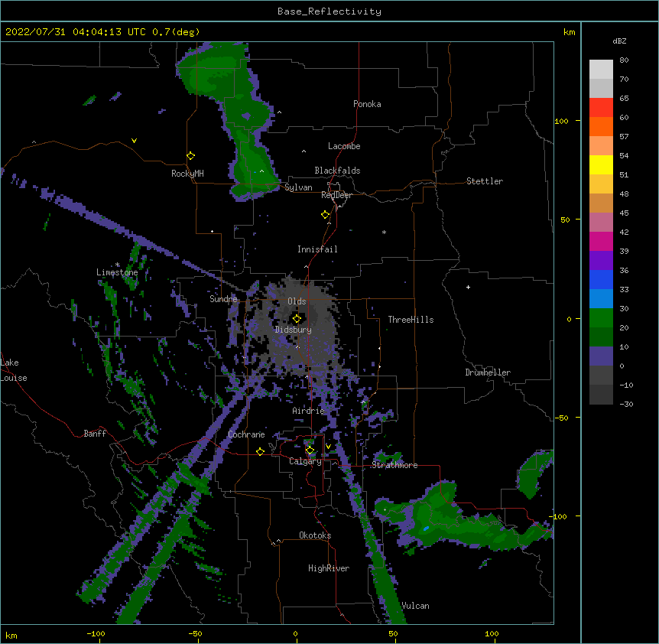Click the -50 tick on horizontal axis
The width and height of the screenshot is (659, 644).
pyautogui.click(x=195, y=634)
